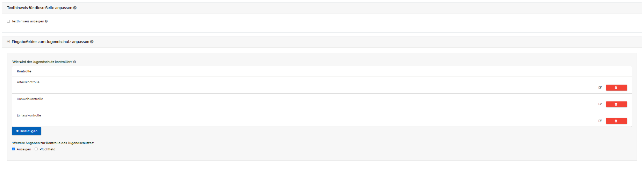Click help icon beside 'Texthinweis für diese Seite anpassen'
Image resolution: width=644 pixels, height=171 pixels.
pos(75,8)
